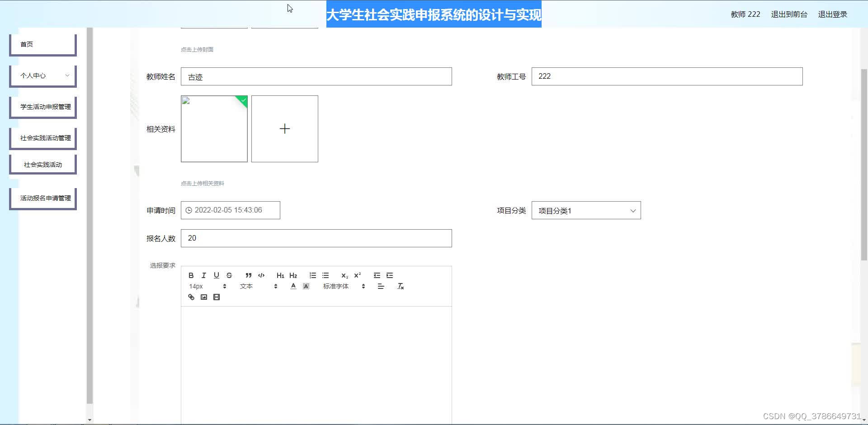Click 退出到前台 link
The width and height of the screenshot is (868, 425).
(x=789, y=14)
